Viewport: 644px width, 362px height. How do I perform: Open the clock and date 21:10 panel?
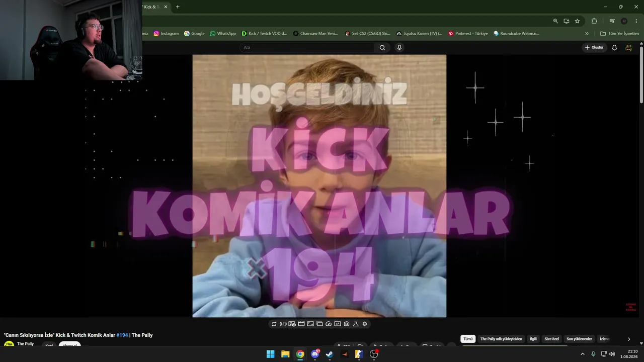(x=629, y=354)
